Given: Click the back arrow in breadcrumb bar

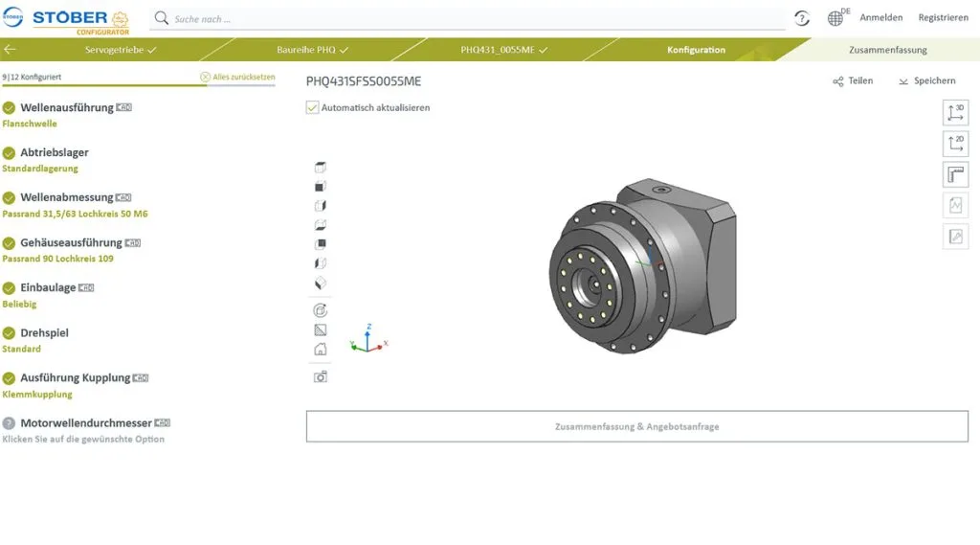Looking at the screenshot, I should coord(10,50).
